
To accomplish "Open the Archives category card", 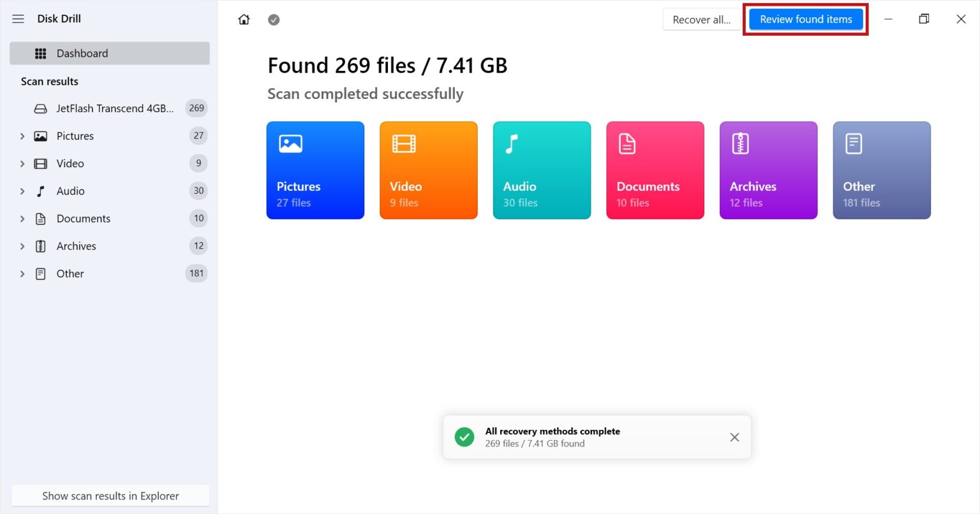I will [x=768, y=170].
